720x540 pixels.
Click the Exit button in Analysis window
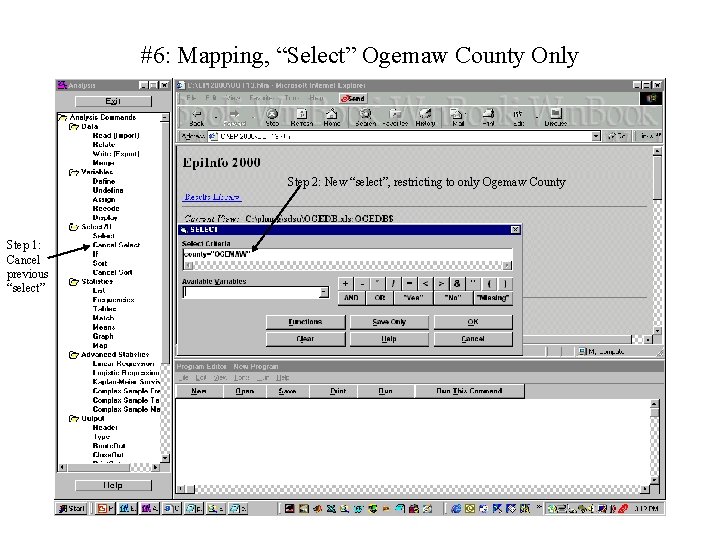113,101
